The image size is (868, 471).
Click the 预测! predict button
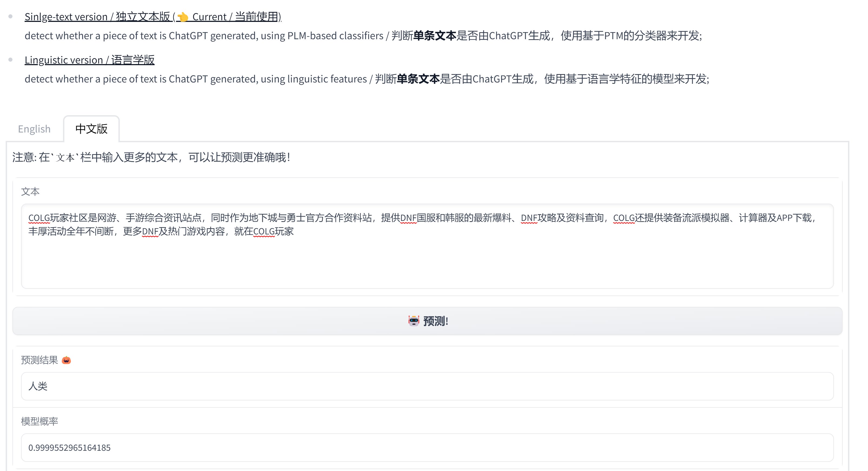[427, 321]
